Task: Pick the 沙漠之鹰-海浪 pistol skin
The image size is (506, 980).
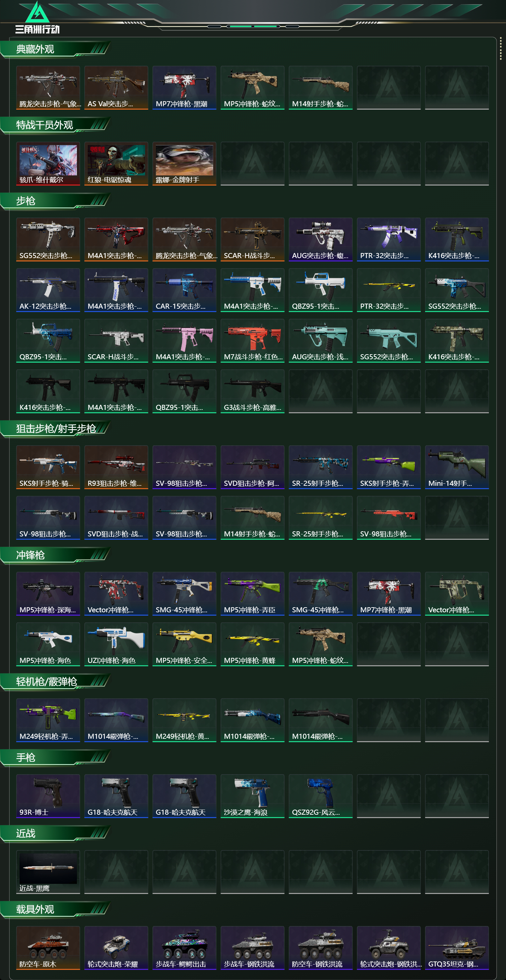Action: [x=252, y=796]
